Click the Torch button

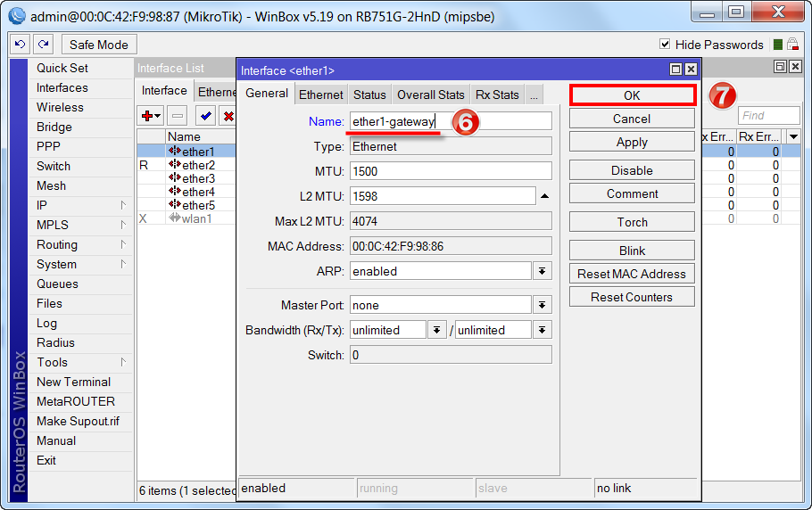[632, 222]
